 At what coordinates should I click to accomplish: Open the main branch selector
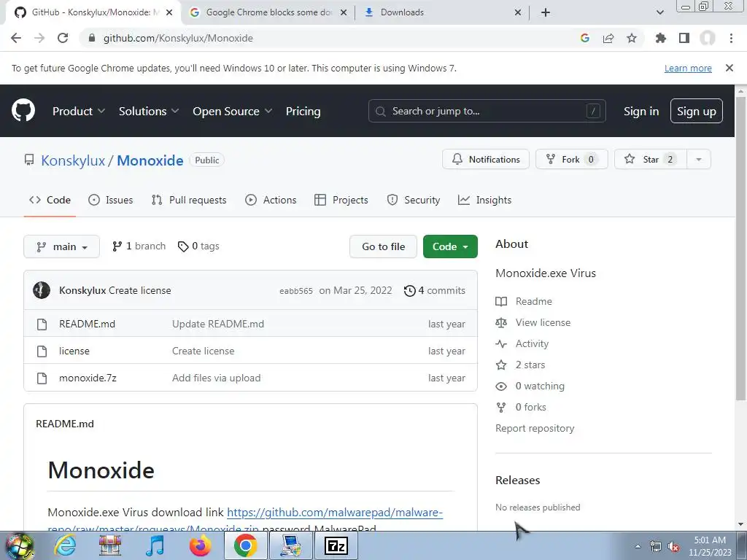click(x=61, y=246)
